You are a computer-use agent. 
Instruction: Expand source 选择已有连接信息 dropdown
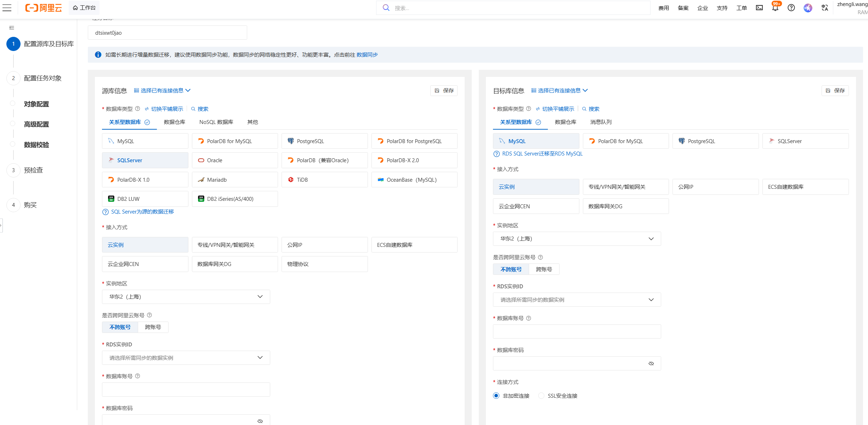click(x=163, y=91)
